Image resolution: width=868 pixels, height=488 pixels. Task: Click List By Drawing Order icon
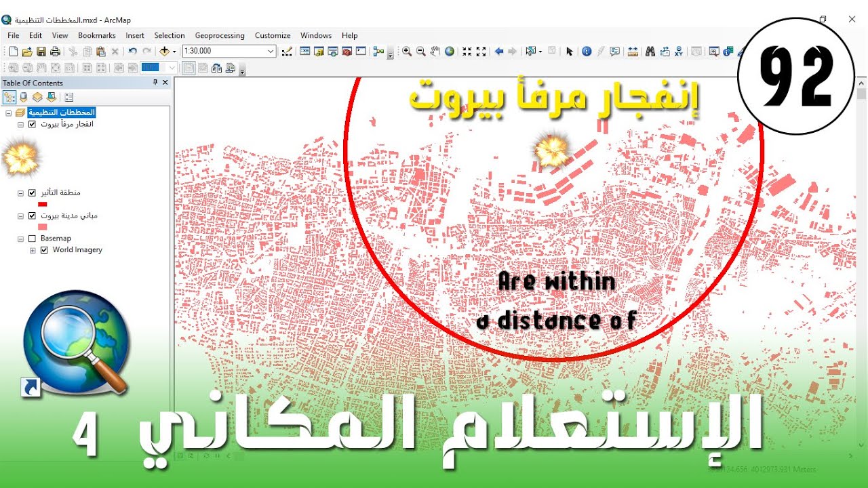coord(9,97)
